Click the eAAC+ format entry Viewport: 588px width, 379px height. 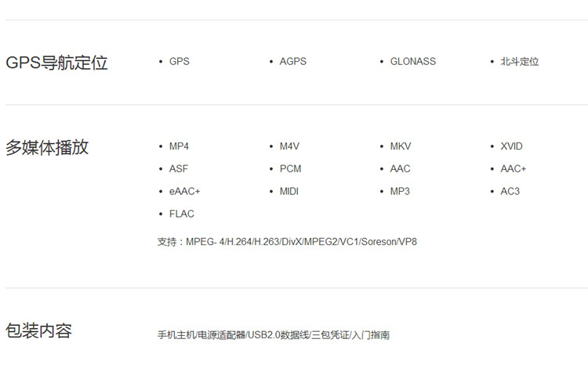[184, 191]
